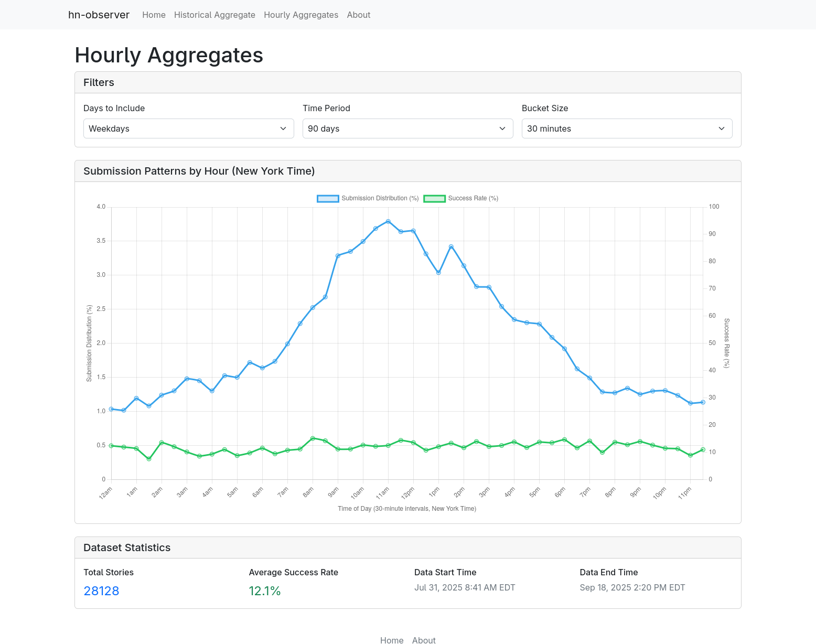Click the last blue data point after 11pm

click(x=703, y=402)
